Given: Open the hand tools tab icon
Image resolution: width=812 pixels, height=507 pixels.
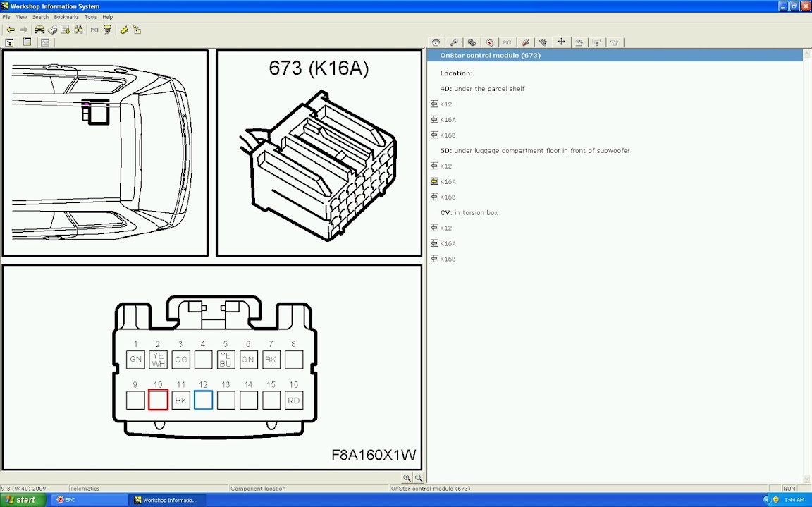Looking at the screenshot, I should [543, 42].
